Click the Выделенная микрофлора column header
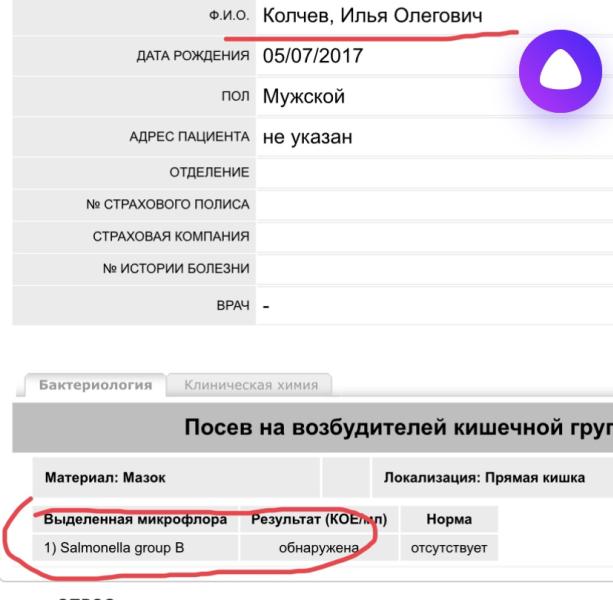This screenshot has height=600, width=613. [135, 519]
